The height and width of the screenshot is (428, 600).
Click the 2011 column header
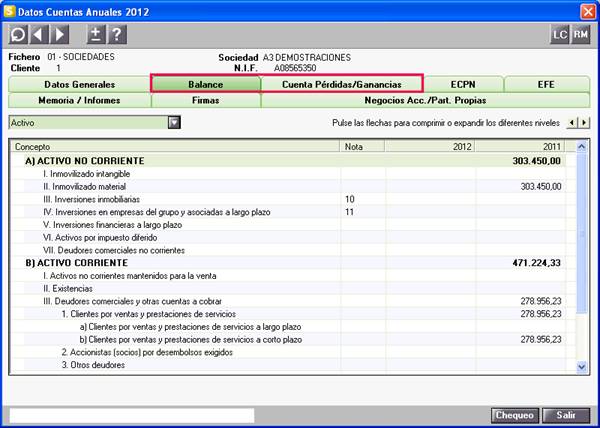click(x=520, y=146)
